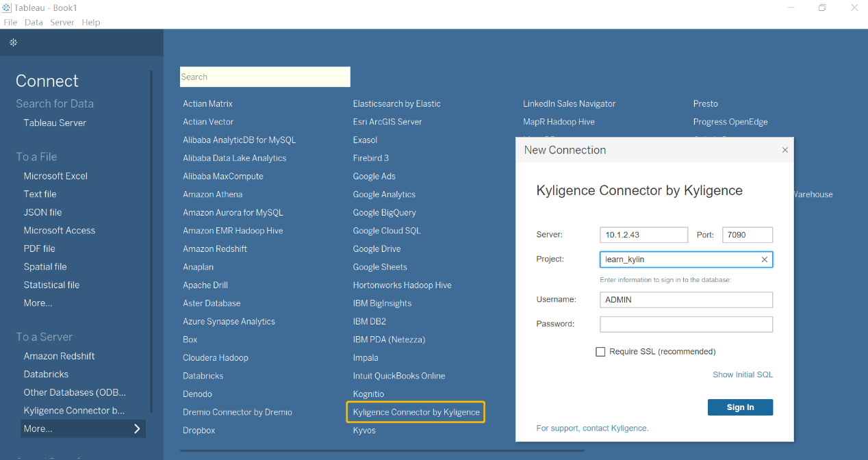
Task: Choose Tableau Server under Search for Data
Action: coord(55,123)
